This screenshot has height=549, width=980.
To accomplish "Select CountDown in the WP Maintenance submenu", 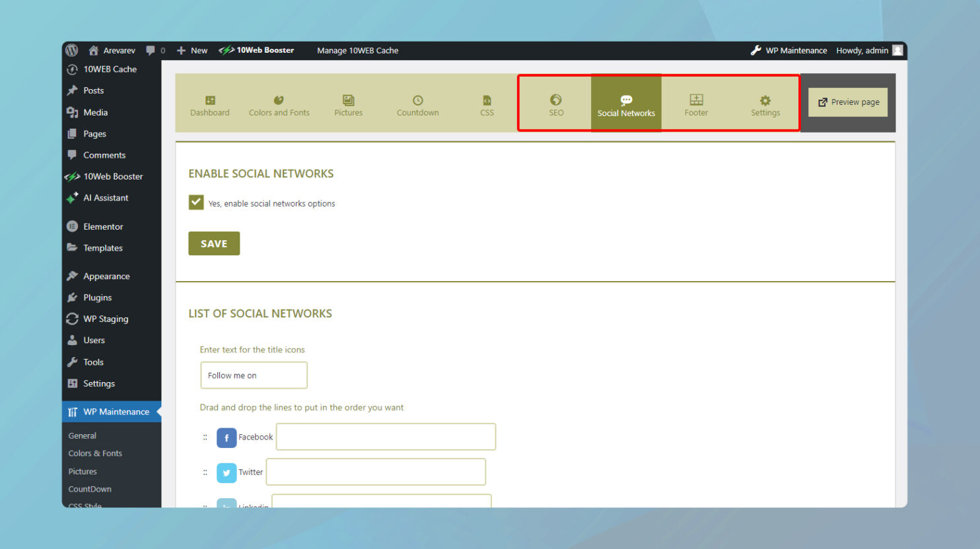I will point(89,489).
